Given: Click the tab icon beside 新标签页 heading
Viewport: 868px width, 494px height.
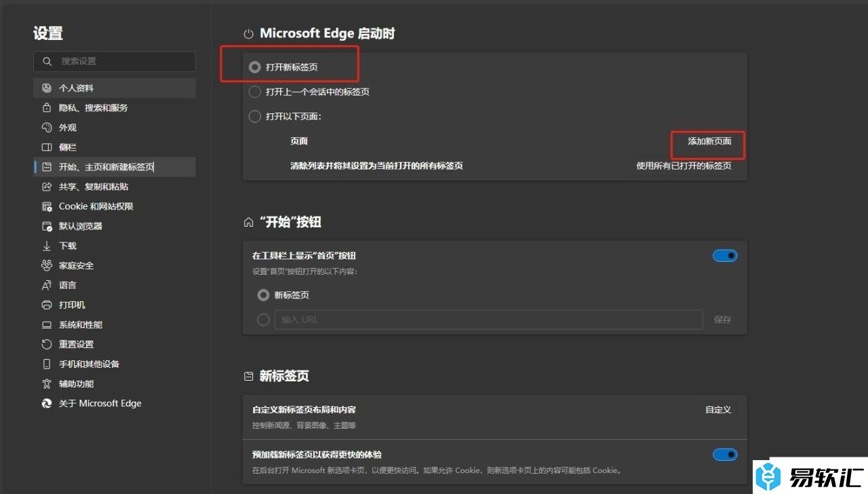Looking at the screenshot, I should 249,376.
